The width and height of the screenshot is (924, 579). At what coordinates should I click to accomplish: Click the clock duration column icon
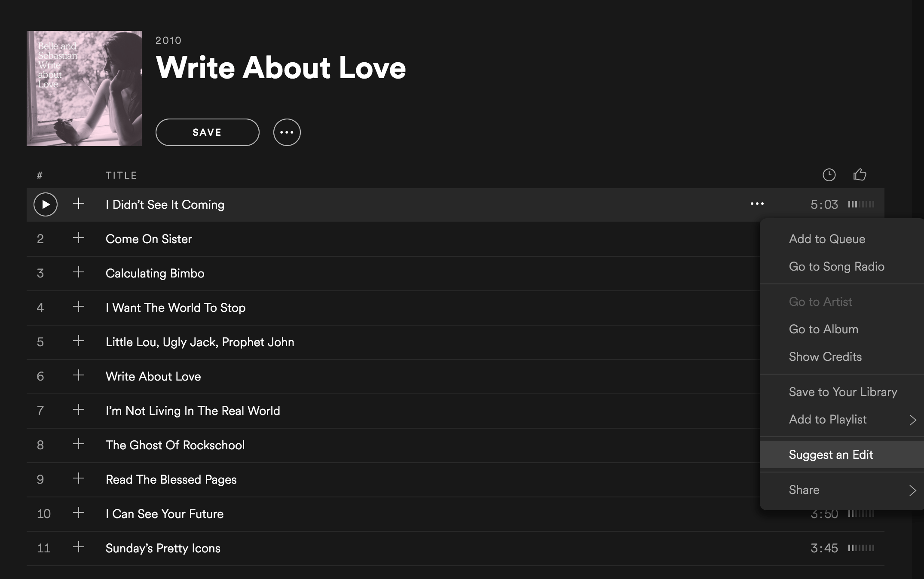829,175
